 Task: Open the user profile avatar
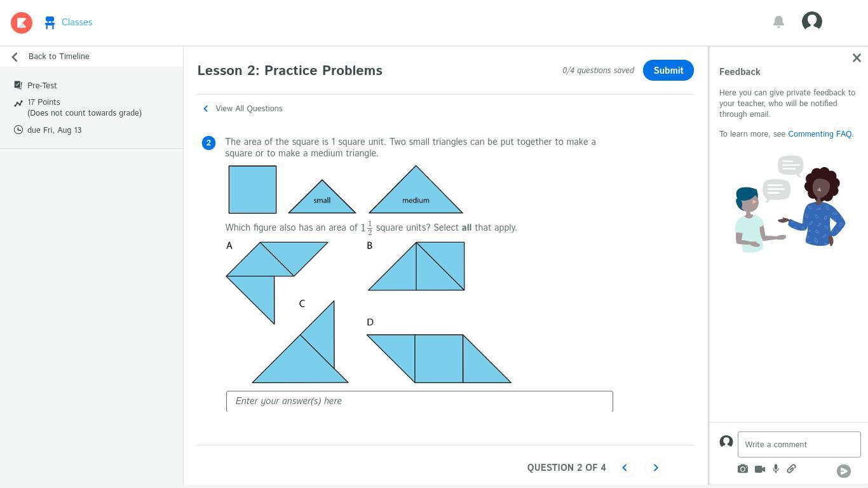coord(812,22)
